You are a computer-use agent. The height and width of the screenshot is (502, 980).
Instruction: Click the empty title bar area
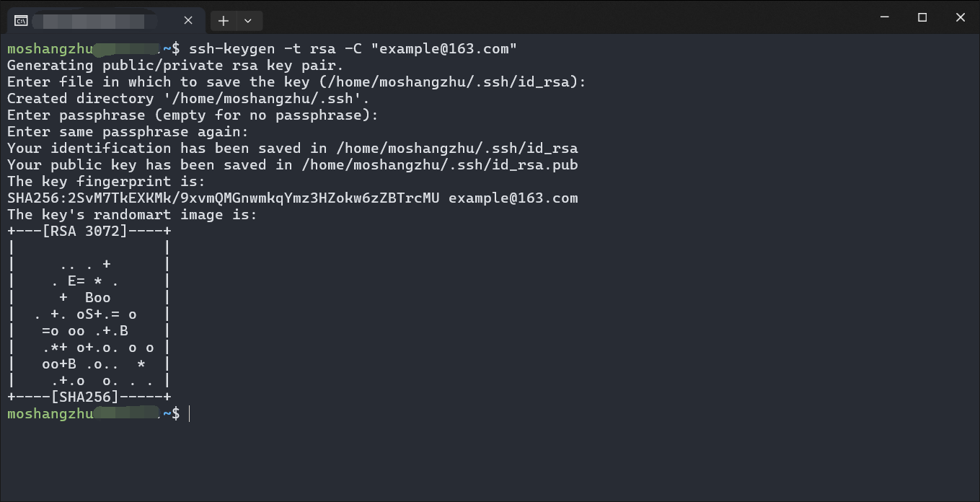[562, 18]
